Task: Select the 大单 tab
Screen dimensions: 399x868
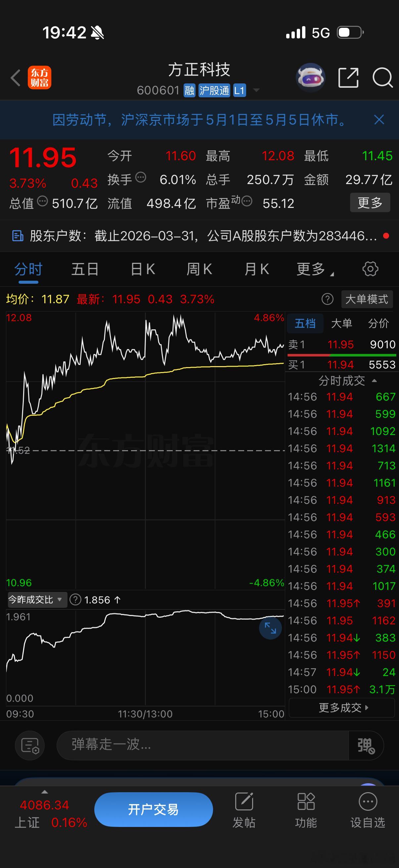Action: tap(341, 323)
